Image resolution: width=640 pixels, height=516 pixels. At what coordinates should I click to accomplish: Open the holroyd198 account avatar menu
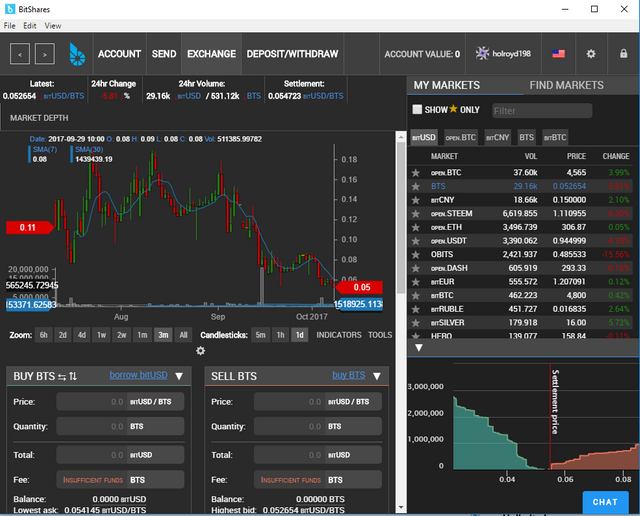[503, 53]
